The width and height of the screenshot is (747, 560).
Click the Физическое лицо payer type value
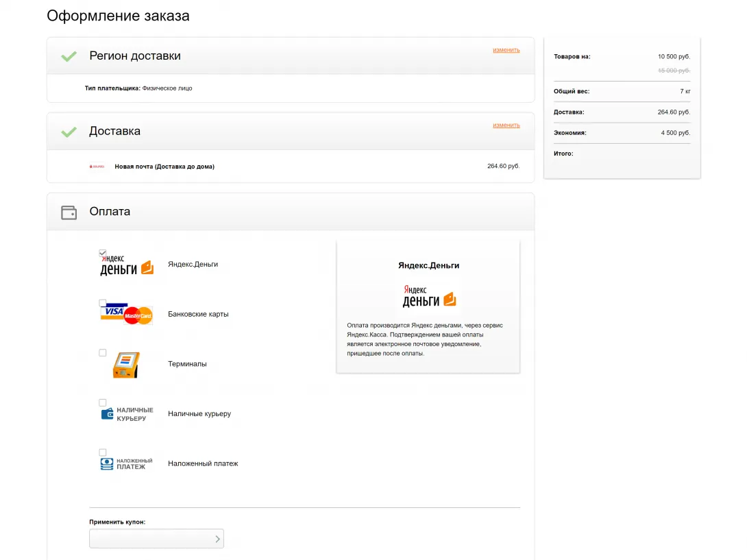pyautogui.click(x=167, y=88)
